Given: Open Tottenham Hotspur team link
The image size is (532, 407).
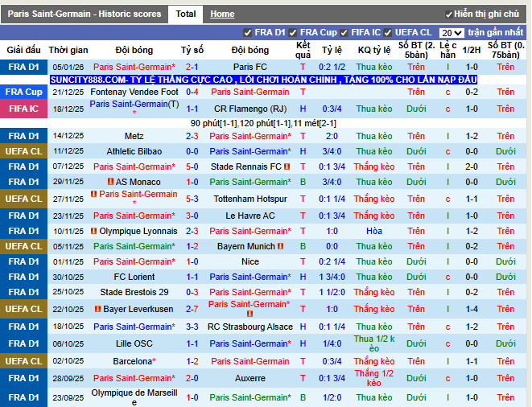Looking at the screenshot, I should click(x=250, y=199).
